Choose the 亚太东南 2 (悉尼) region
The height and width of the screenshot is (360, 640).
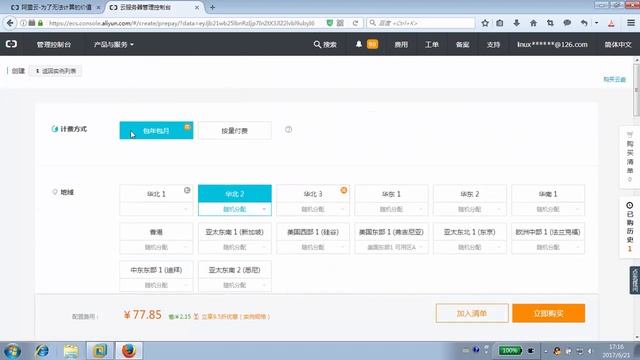(235, 269)
